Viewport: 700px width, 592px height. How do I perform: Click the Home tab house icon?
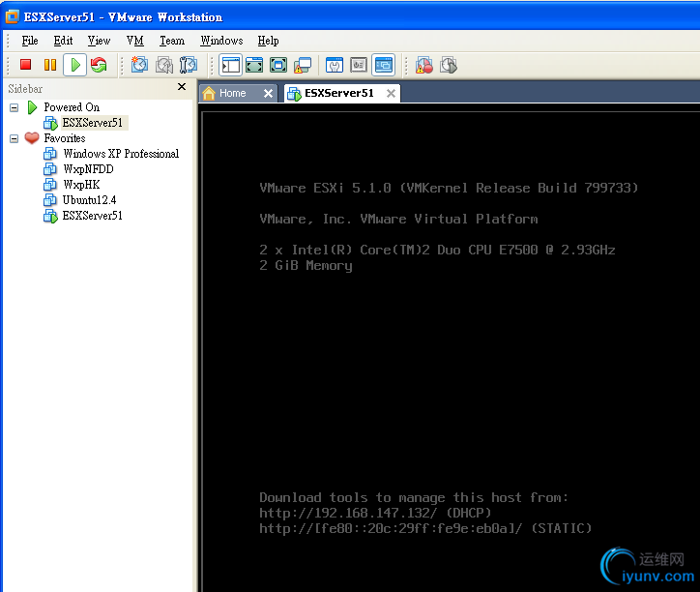point(209,93)
